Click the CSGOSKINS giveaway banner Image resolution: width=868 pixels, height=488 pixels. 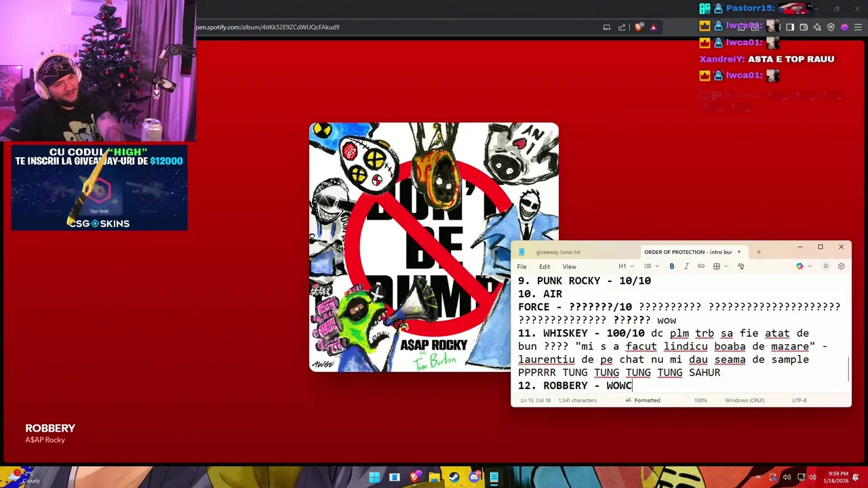[99, 188]
